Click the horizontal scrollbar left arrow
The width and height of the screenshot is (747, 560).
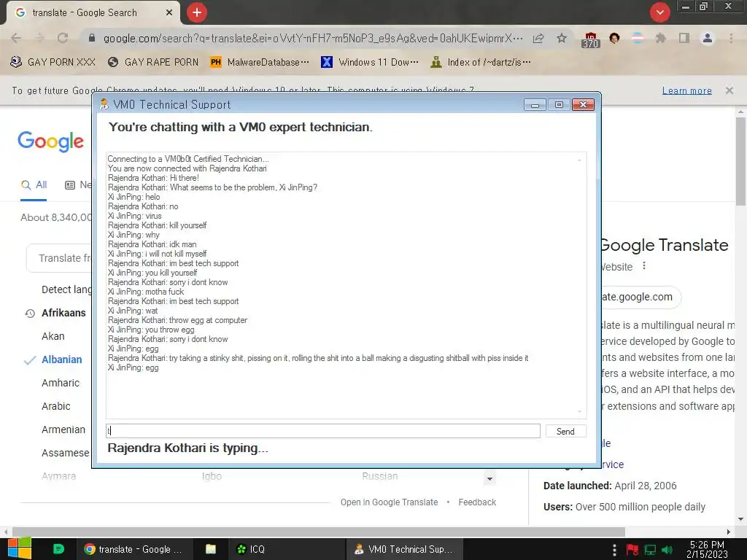pos(5,532)
